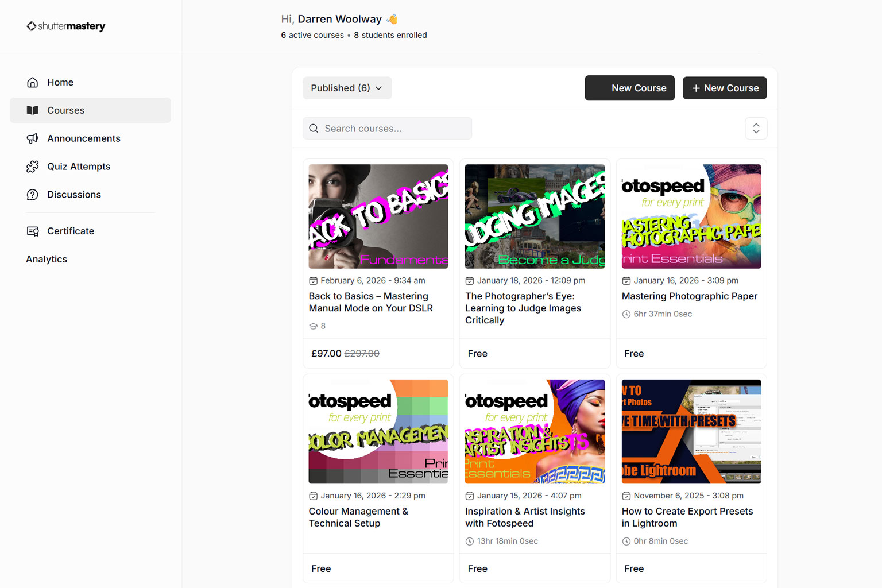Click the Discussions question mark icon
Image resolution: width=882 pixels, height=588 pixels.
(33, 195)
